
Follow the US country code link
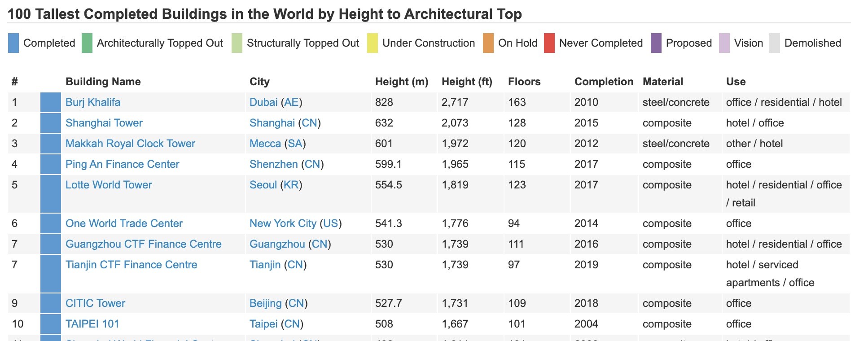(x=331, y=223)
